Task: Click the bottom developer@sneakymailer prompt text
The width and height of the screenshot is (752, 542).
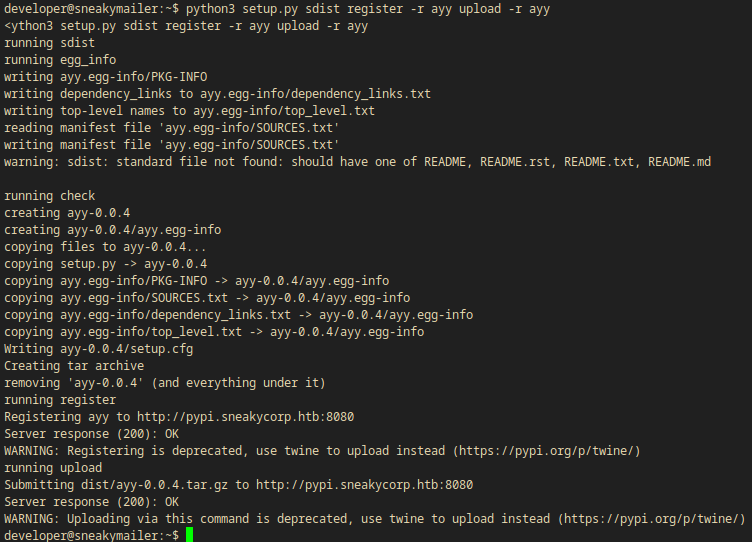Action: (x=88, y=535)
